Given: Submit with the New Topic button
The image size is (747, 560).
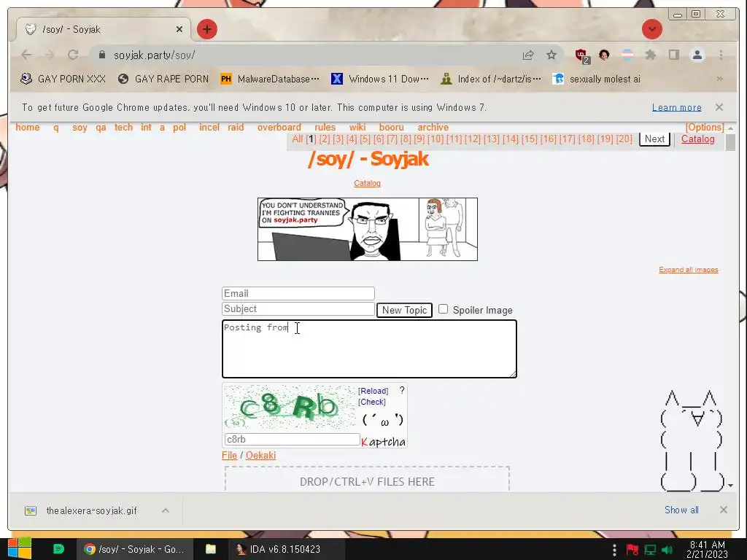Looking at the screenshot, I should pos(404,310).
